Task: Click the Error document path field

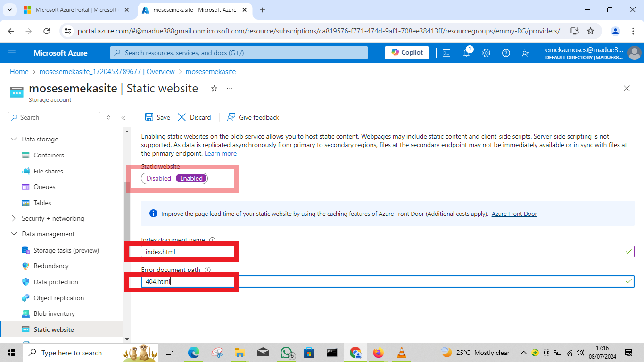Action: (388, 281)
